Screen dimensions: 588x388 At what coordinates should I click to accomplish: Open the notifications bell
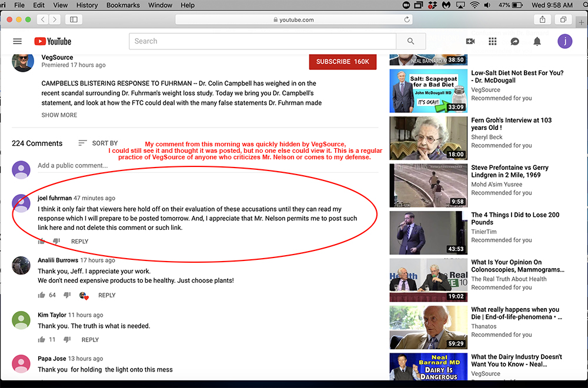click(537, 41)
